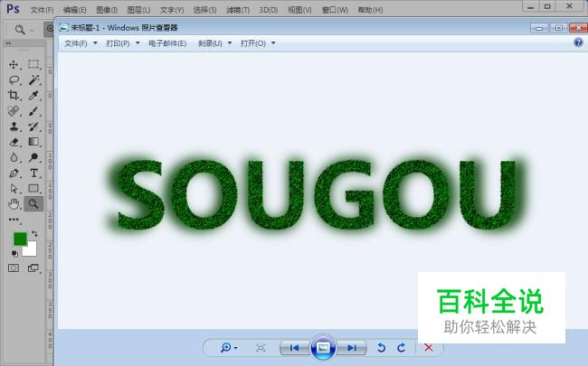
Task: Click Photo Viewer 电子邮件(E) button
Action: 167,43
